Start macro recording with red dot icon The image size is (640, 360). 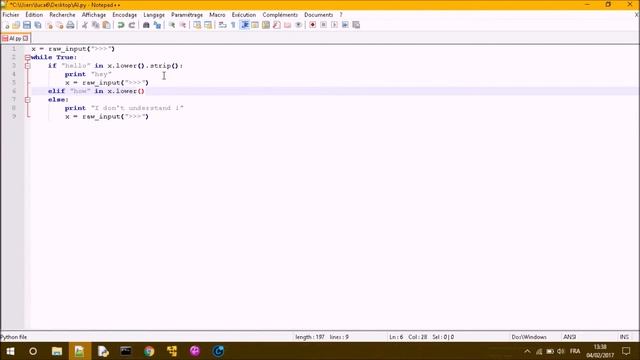(x=313, y=25)
